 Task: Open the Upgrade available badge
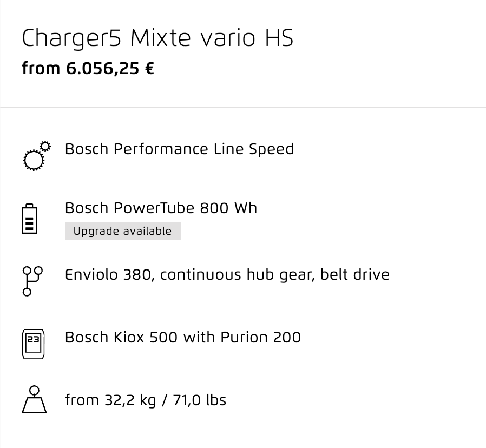[x=123, y=231]
